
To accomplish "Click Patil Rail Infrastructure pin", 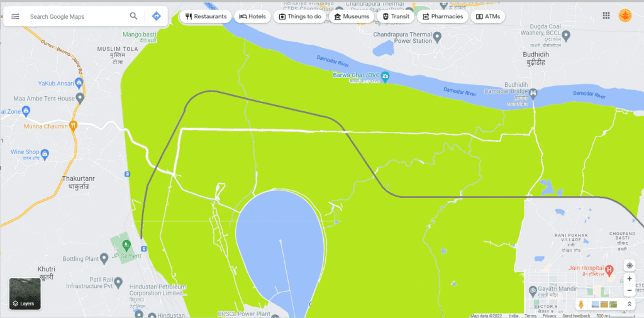I will 118,282.
